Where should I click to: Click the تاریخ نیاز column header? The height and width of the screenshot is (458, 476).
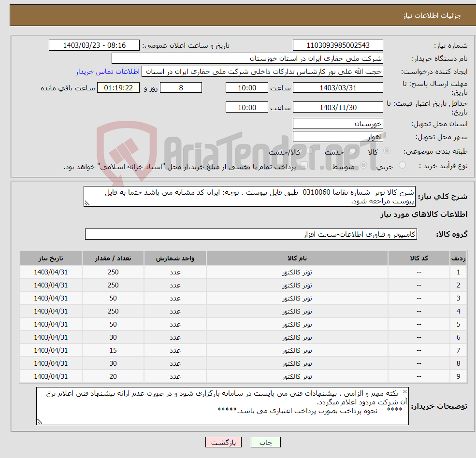(51, 258)
